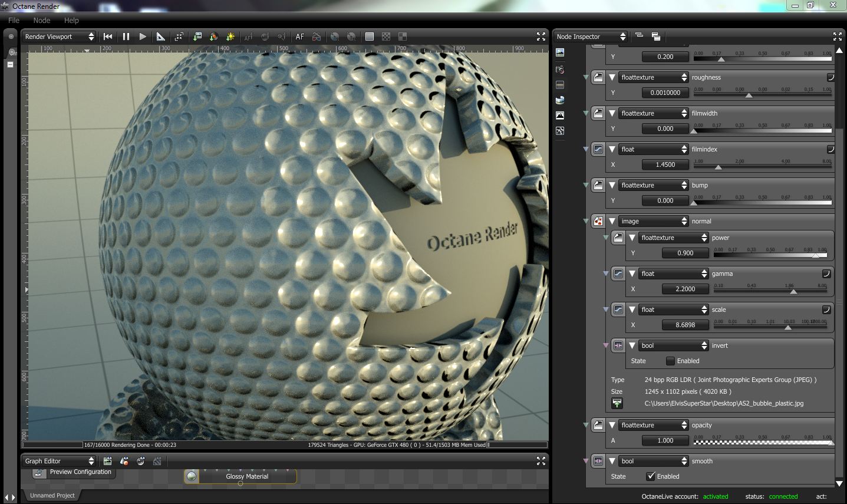The width and height of the screenshot is (847, 504).
Task: Click the alpha checkerboard background icon
Action: point(386,37)
